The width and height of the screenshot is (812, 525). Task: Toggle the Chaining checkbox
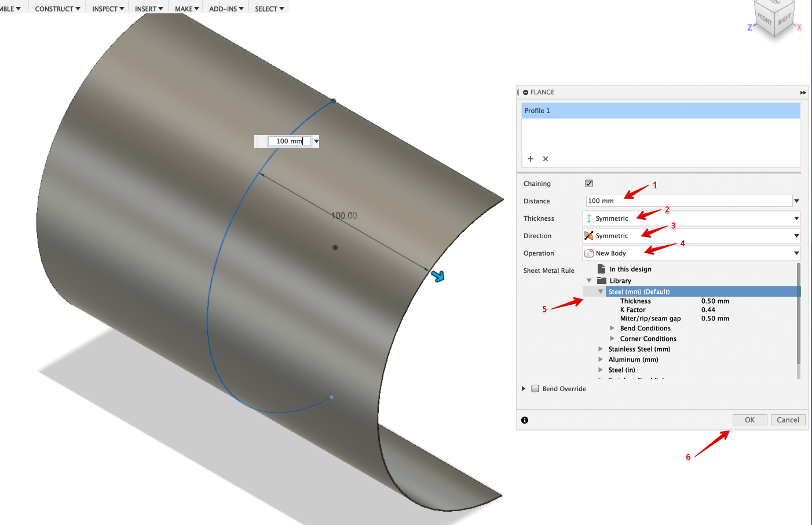[x=589, y=183]
